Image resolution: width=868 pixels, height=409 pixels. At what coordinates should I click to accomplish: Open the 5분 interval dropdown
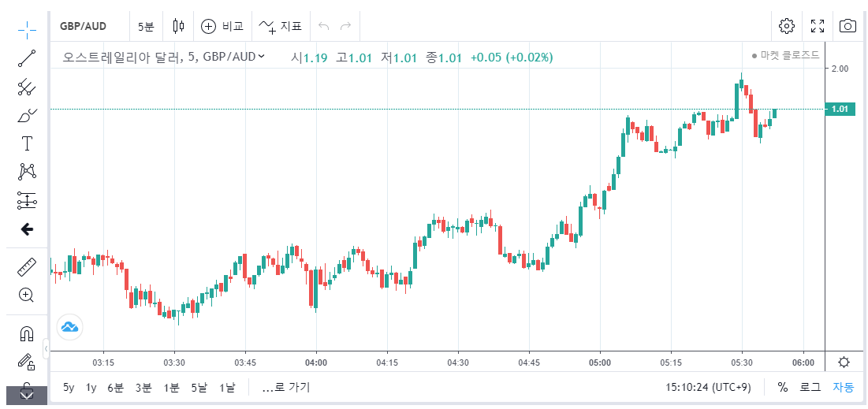[146, 26]
